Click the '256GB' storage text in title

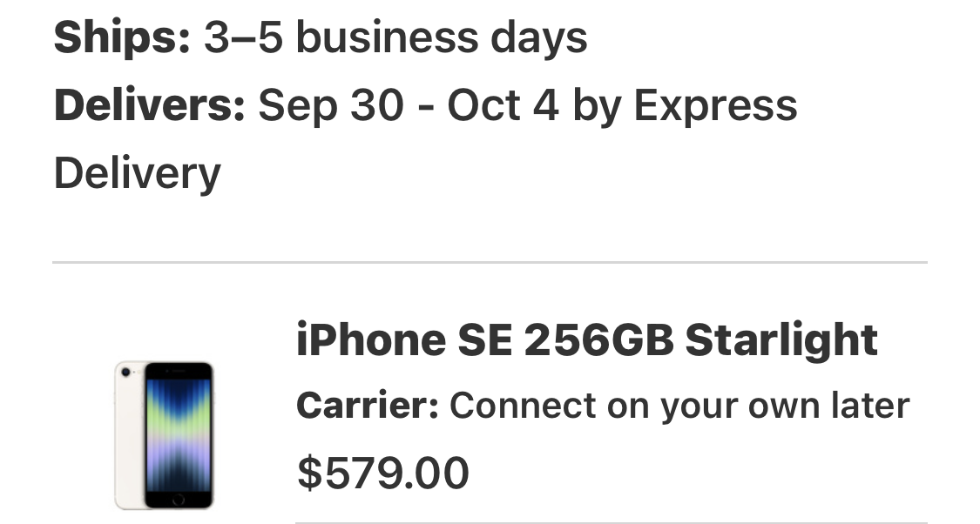click(x=598, y=339)
